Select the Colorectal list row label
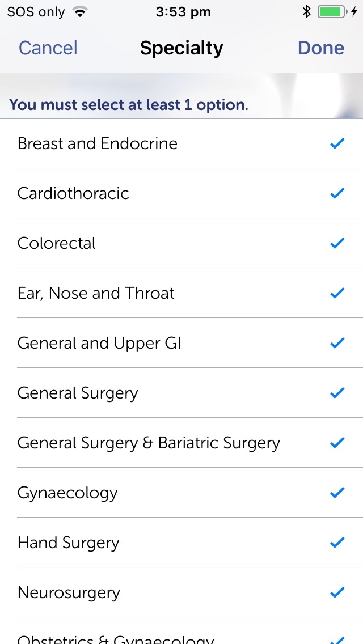 pyautogui.click(x=56, y=243)
